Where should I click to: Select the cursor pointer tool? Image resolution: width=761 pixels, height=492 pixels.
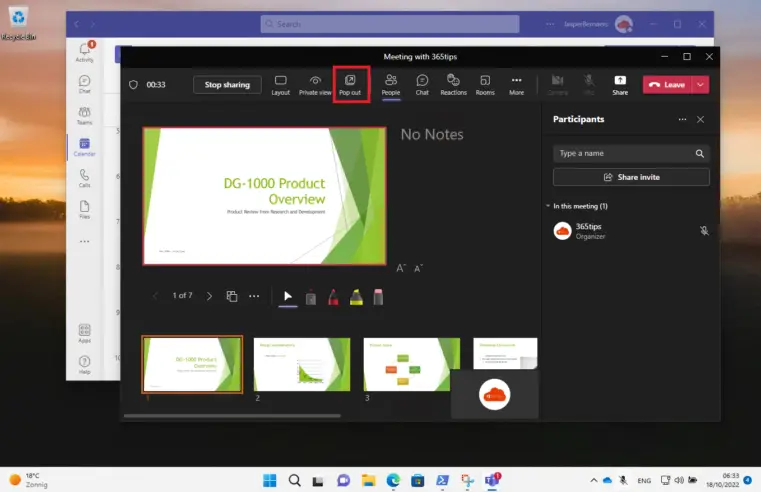click(288, 296)
